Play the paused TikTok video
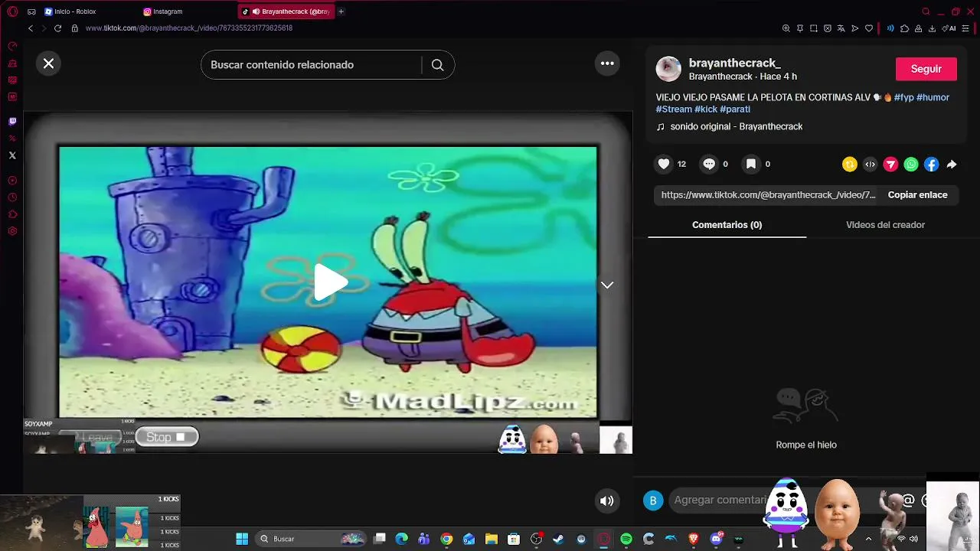Image resolution: width=980 pixels, height=551 pixels. tap(331, 282)
